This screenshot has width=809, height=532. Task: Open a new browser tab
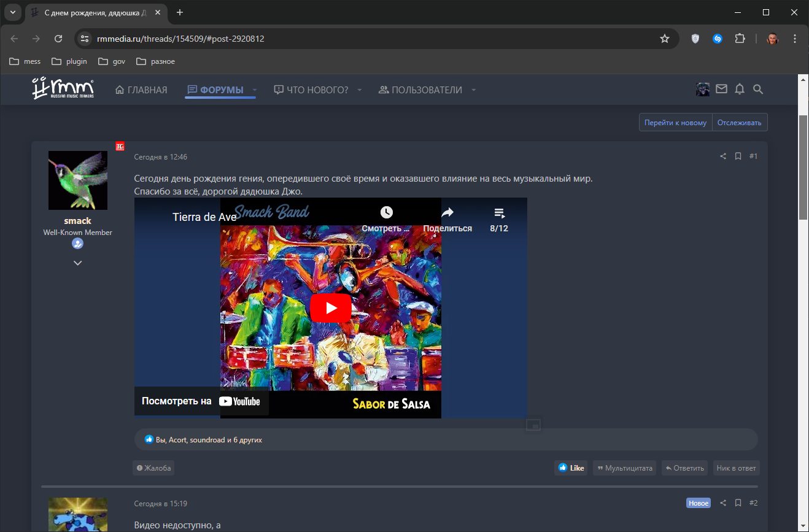point(180,12)
